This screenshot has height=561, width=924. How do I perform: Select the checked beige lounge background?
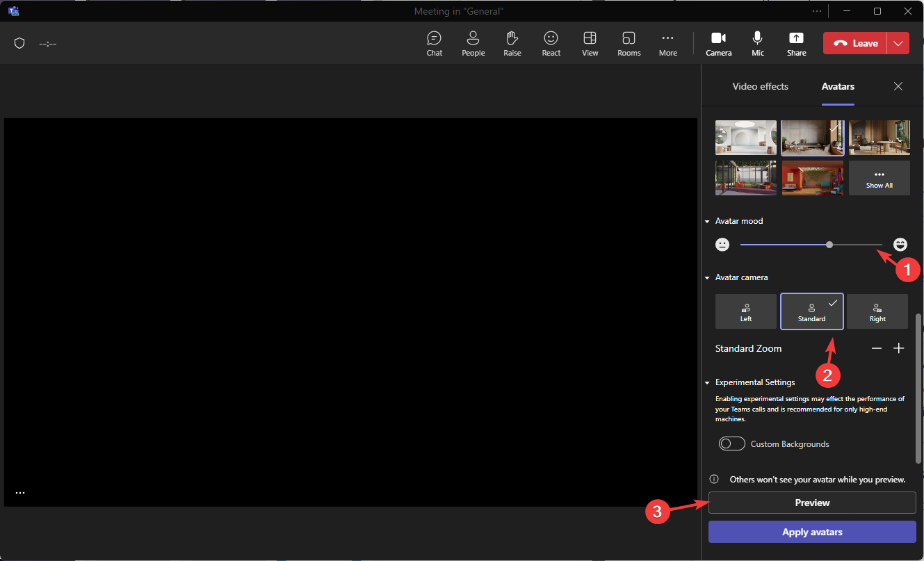[x=813, y=138]
